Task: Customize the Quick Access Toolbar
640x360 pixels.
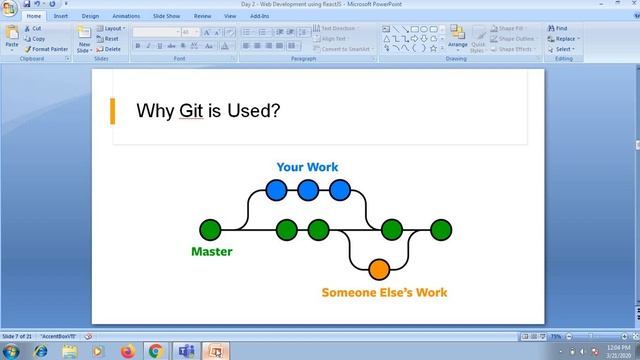Action: [x=66, y=4]
